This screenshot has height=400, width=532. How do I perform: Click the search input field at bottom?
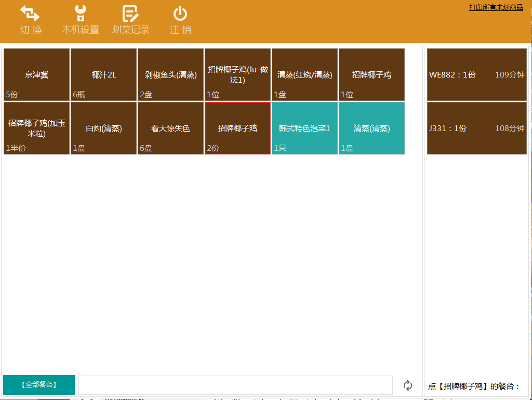click(235, 385)
